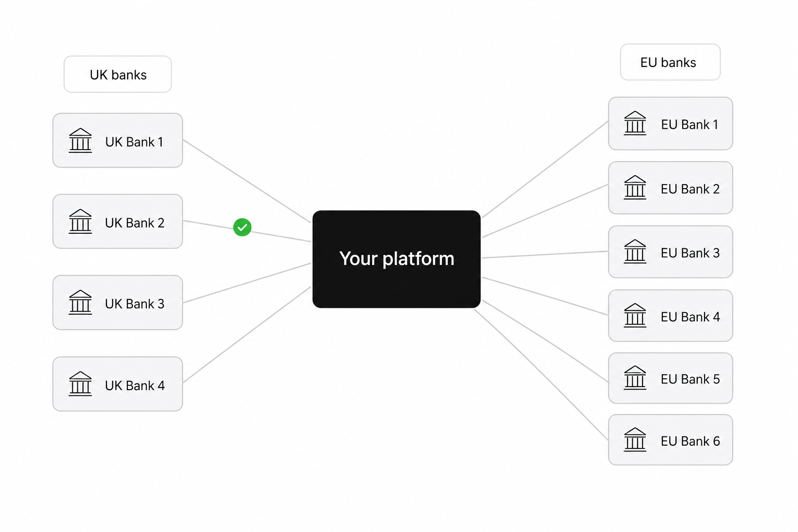Click the green checkmark on UK Bank 2 connection
The image size is (798, 532).
pos(242,227)
